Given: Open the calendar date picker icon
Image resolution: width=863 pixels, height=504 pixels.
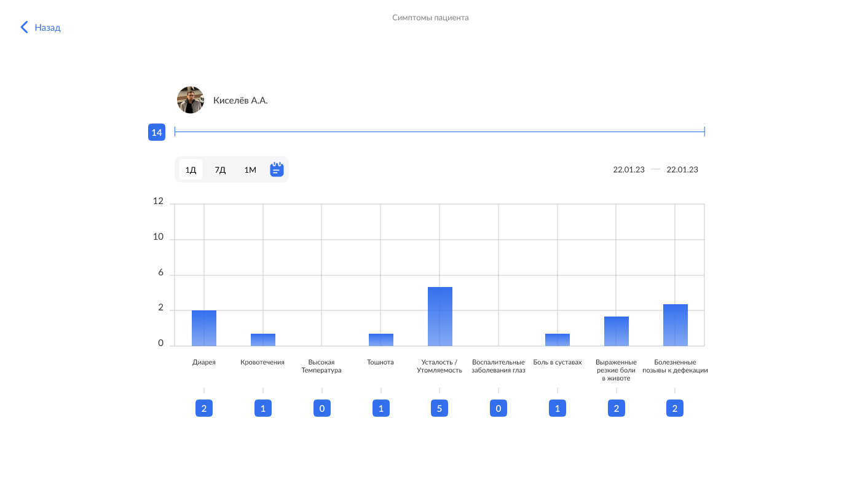Looking at the screenshot, I should [x=277, y=170].
